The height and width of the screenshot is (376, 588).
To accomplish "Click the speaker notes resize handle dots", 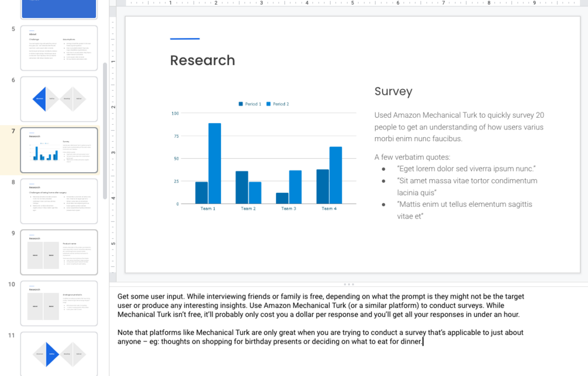I will coord(349,285).
